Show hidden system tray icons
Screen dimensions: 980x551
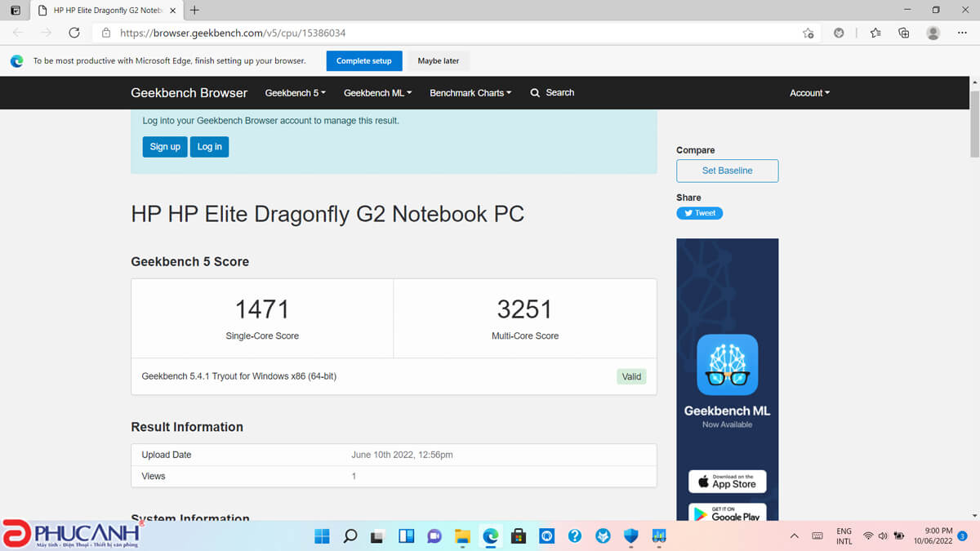point(794,536)
